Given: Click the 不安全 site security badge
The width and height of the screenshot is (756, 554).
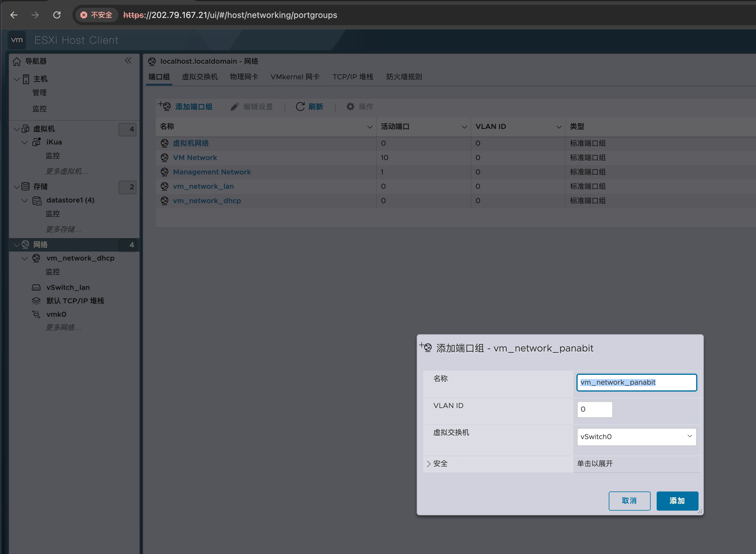Looking at the screenshot, I should [97, 15].
